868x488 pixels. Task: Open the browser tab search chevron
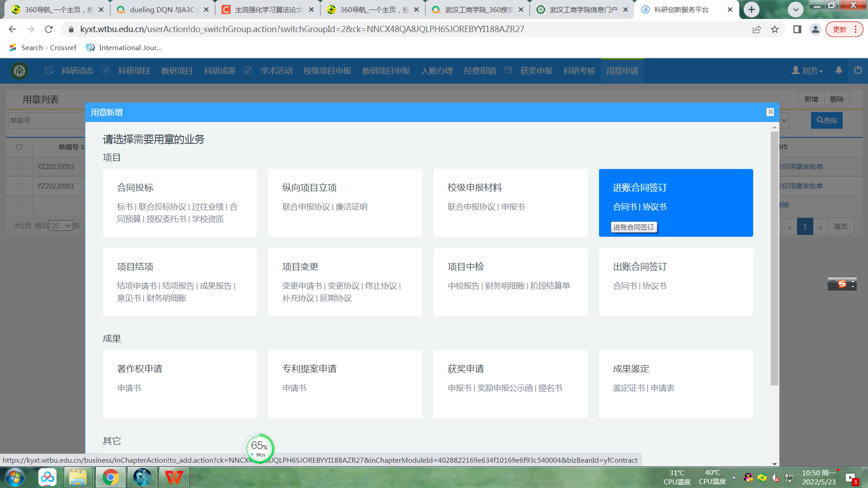click(795, 9)
